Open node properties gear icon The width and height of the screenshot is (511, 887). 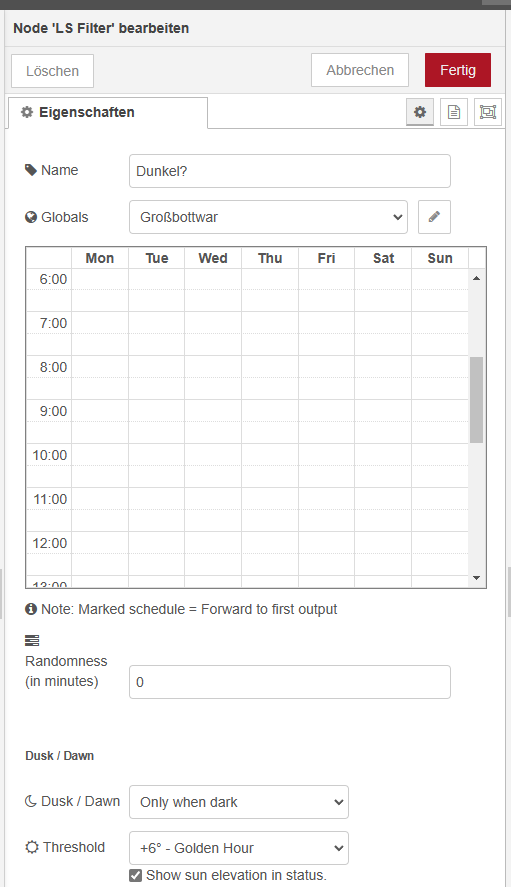coord(420,112)
